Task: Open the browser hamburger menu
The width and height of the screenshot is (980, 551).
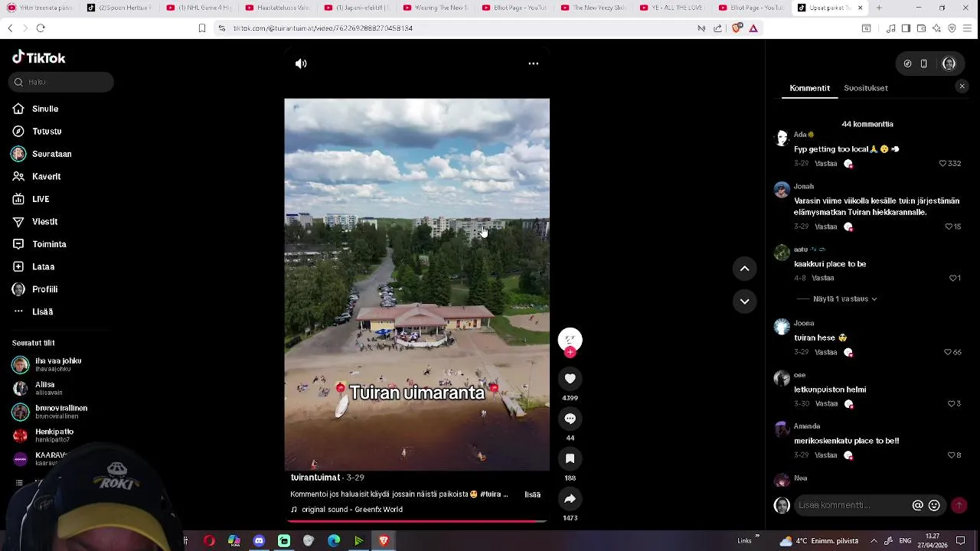Action: pos(968,28)
